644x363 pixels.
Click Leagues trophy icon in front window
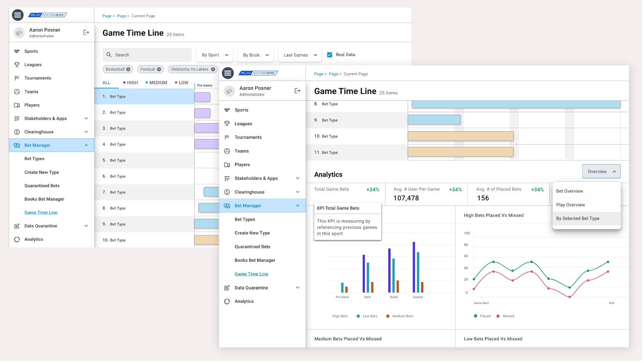pyautogui.click(x=227, y=124)
